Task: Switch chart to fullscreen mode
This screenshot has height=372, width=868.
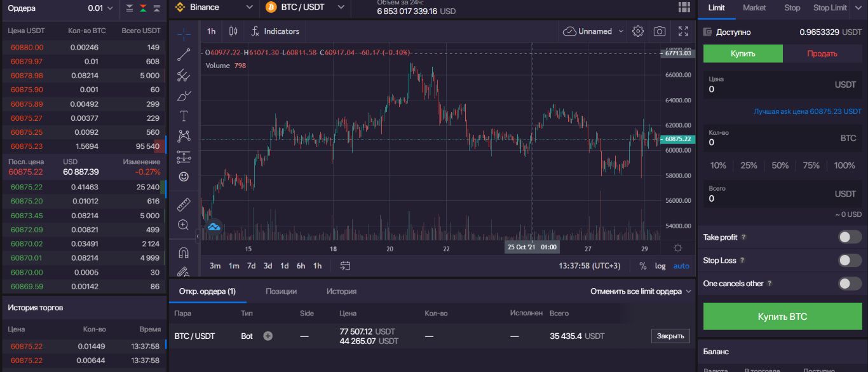Action: 684,31
